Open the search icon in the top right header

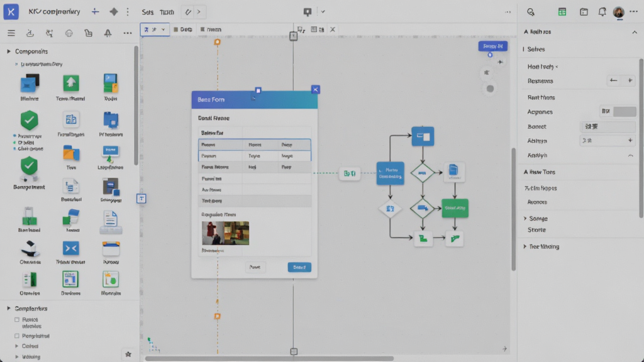531,12
